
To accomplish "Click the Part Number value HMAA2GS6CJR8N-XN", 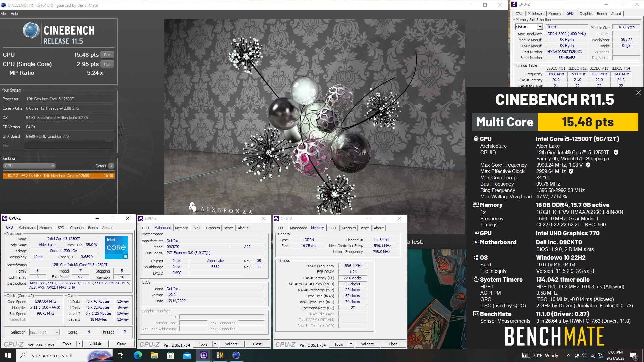I will pyautogui.click(x=567, y=52).
